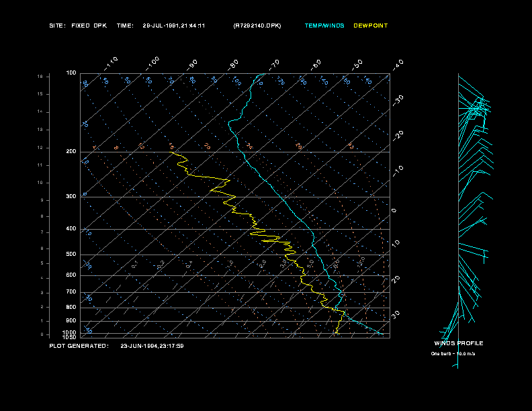Click the "WINDS PROFILE" caption
The width and height of the screenshot is (532, 411).
(x=459, y=343)
